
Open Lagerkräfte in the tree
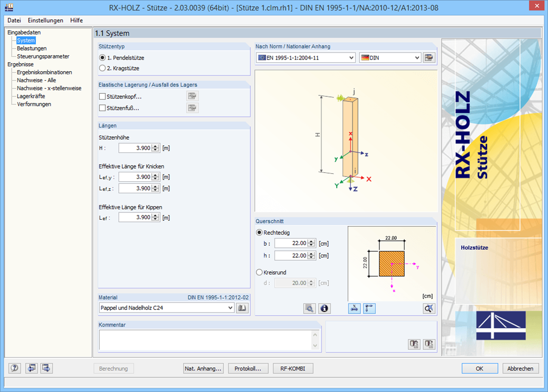pos(31,96)
